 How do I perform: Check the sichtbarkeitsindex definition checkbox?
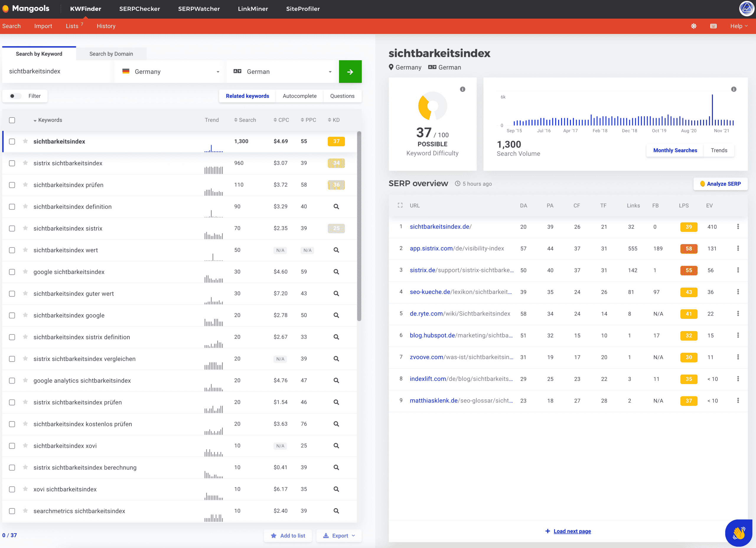12,207
